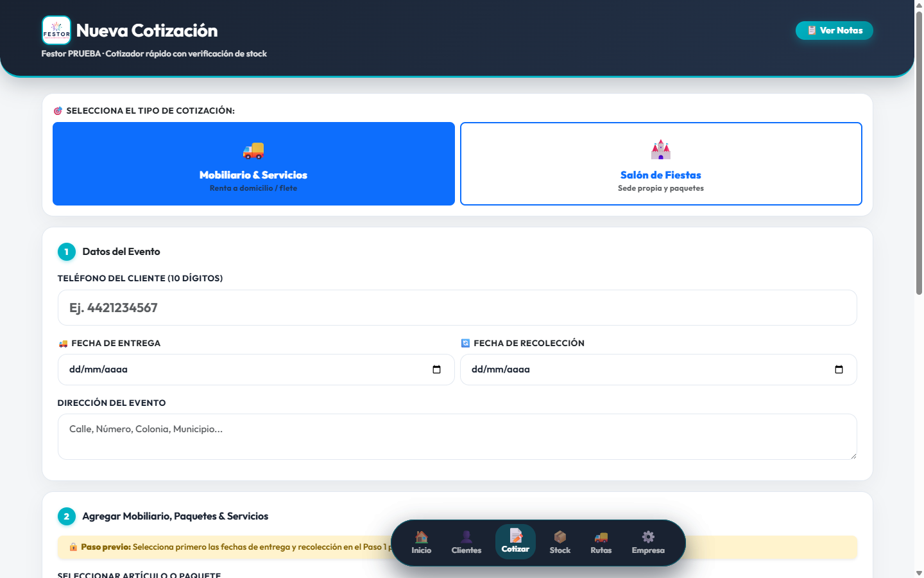Select Salón de Fiestas quotation type
The height and width of the screenshot is (578, 924).
pos(661,164)
